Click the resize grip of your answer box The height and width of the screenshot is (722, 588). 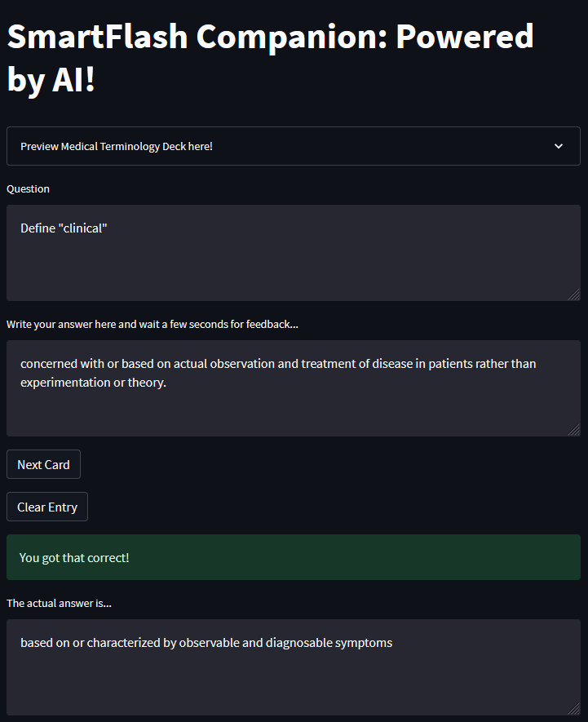point(573,430)
